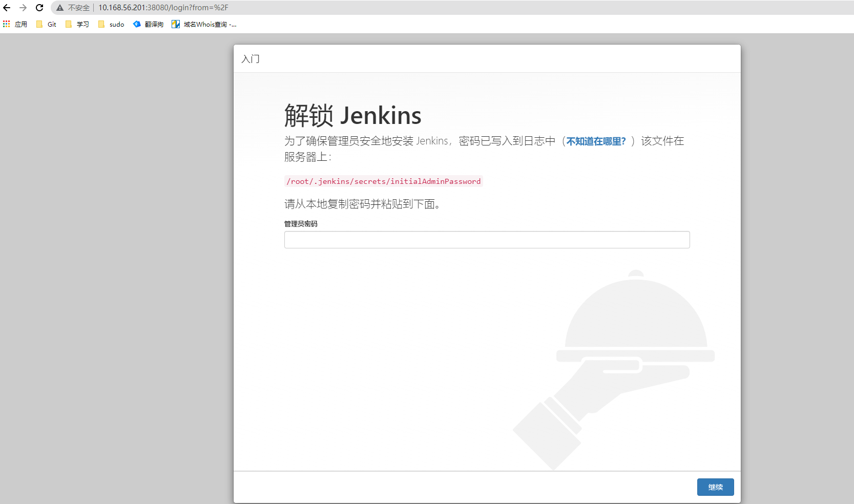Select the initialAdminPassword file path text
Image resolution: width=854 pixels, height=504 pixels.
(384, 181)
